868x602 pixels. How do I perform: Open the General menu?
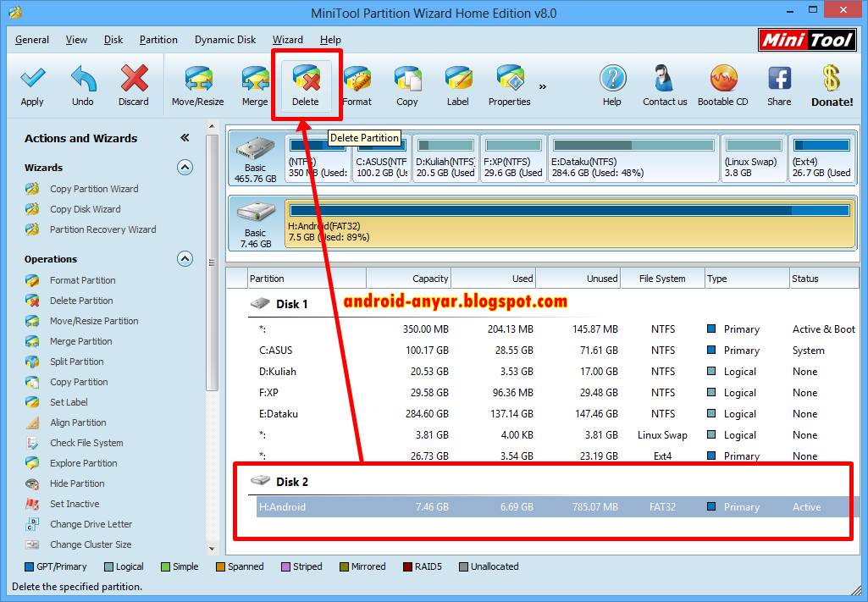pyautogui.click(x=32, y=40)
